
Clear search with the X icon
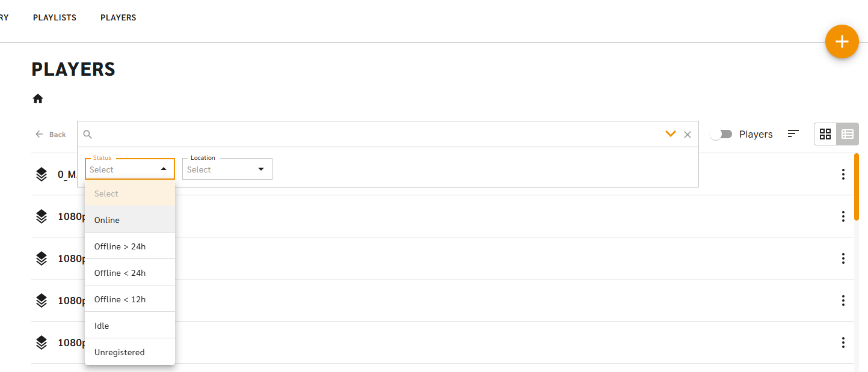pyautogui.click(x=688, y=135)
